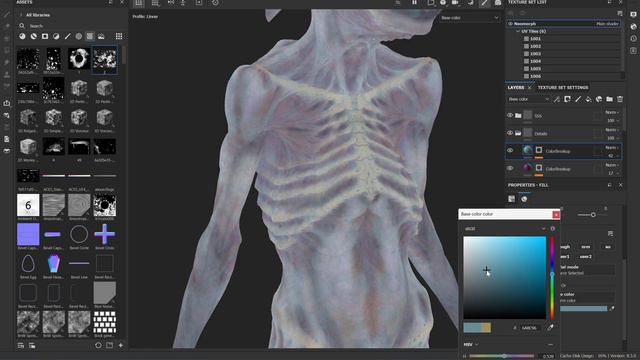Switch to Texture Set Settings tab
This screenshot has height=360, width=640.
(563, 87)
